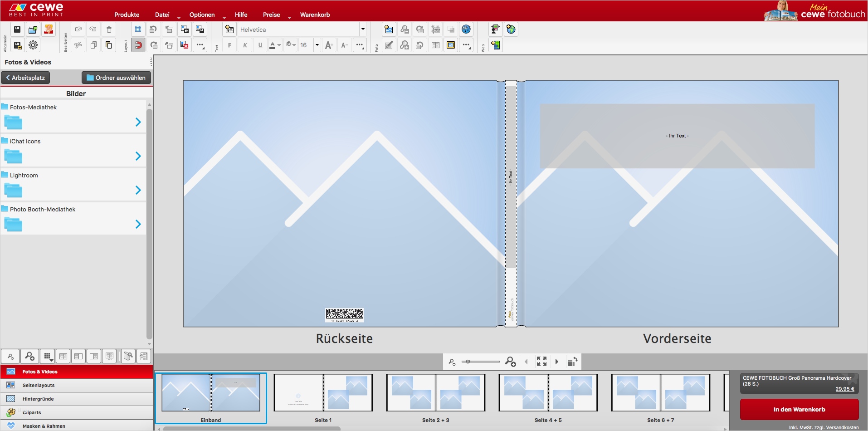Switch to the Cliparts tab
This screenshot has height=431, width=868.
[77, 412]
